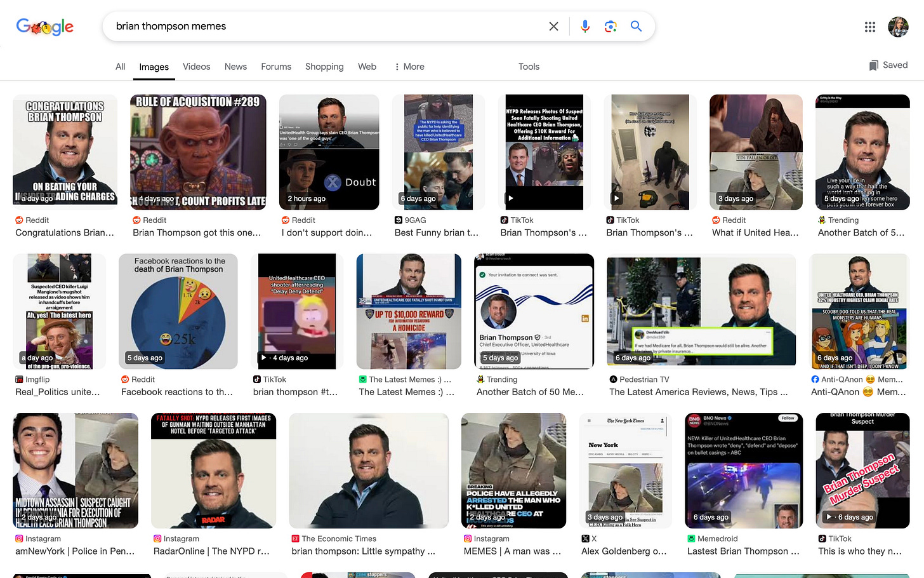Click Reddit icon beside 'I don't support doin...'
The width and height of the screenshot is (924, 578).
point(286,220)
